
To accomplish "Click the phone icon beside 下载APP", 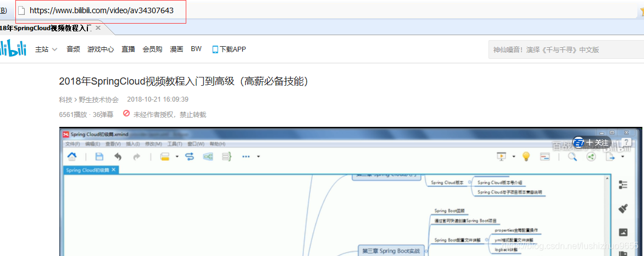I will point(215,49).
